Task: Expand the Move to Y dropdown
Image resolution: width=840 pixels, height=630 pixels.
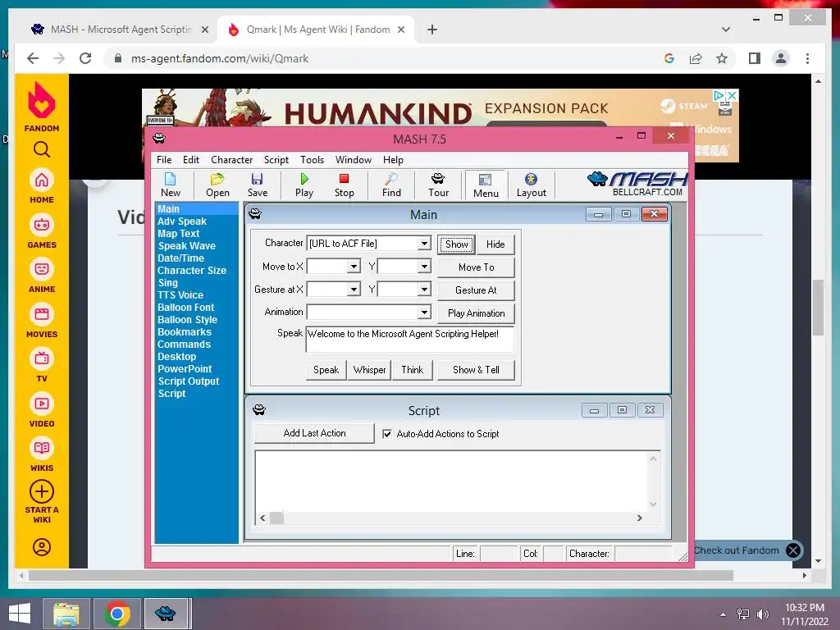Action: [x=424, y=267]
